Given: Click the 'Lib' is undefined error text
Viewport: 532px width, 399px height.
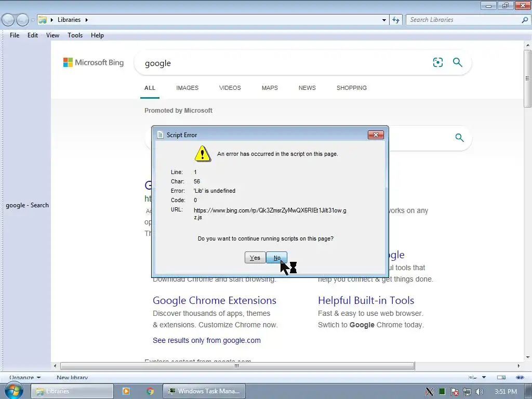Looking at the screenshot, I should pos(215,191).
